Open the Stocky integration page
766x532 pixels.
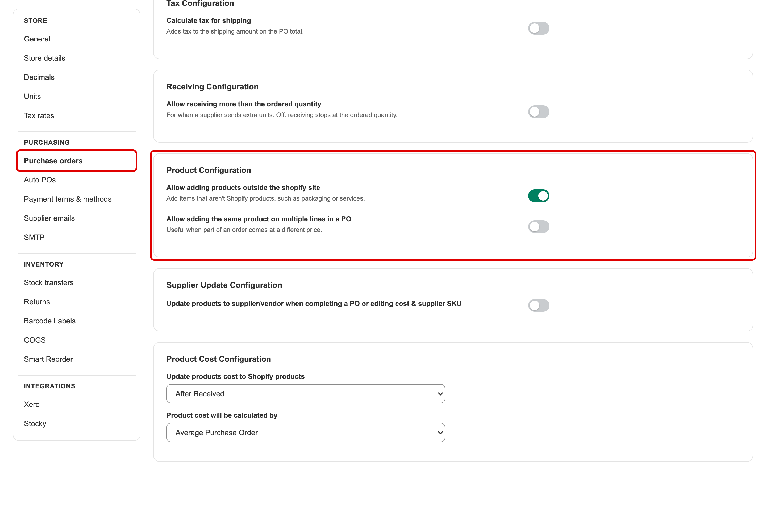coord(35,424)
